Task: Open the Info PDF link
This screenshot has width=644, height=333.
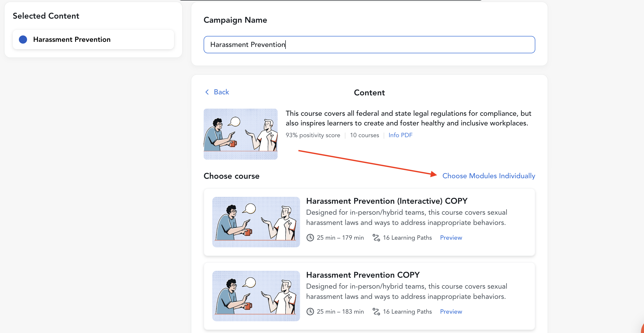Action: coord(400,135)
